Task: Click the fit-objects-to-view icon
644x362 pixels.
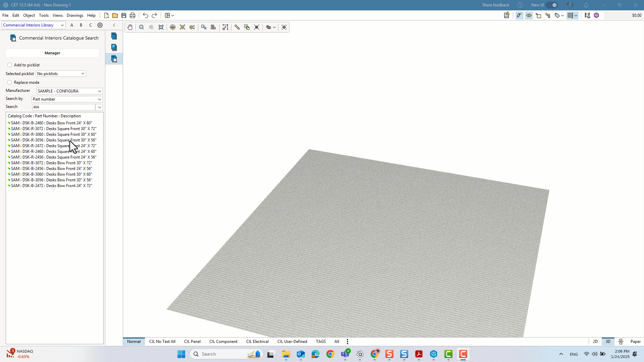Action: click(x=182, y=27)
